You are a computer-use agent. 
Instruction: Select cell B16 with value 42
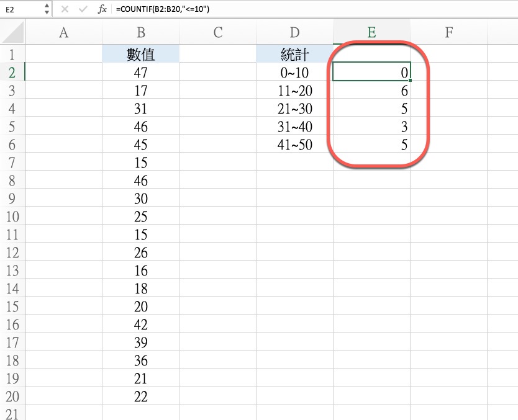pyautogui.click(x=141, y=323)
